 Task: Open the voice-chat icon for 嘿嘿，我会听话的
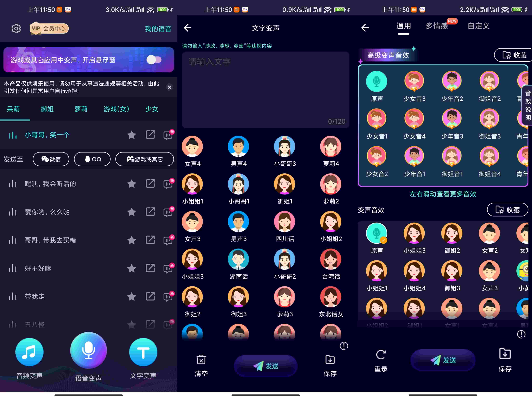tap(168, 184)
